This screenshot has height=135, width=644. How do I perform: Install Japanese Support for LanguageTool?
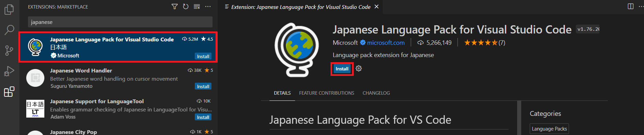click(203, 117)
